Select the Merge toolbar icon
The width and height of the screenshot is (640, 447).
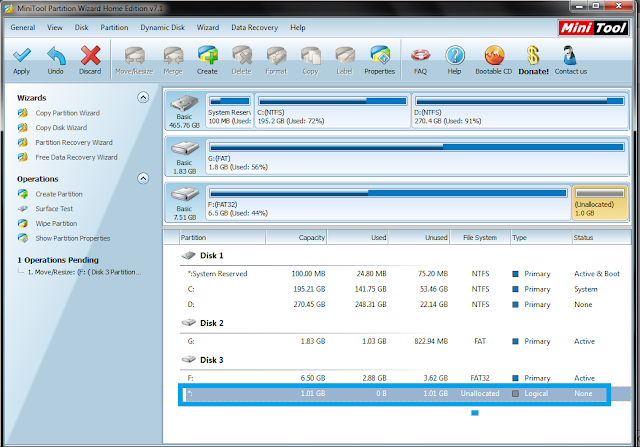click(173, 55)
